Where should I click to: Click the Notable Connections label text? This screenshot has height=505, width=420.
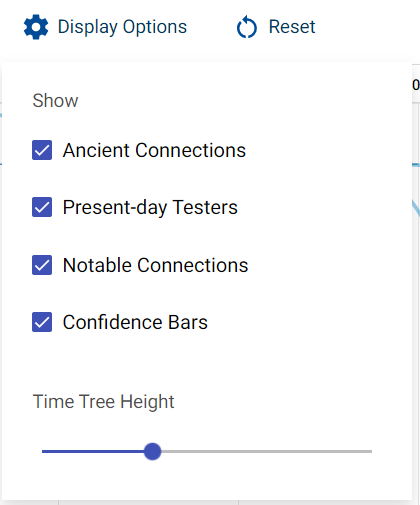tap(156, 265)
